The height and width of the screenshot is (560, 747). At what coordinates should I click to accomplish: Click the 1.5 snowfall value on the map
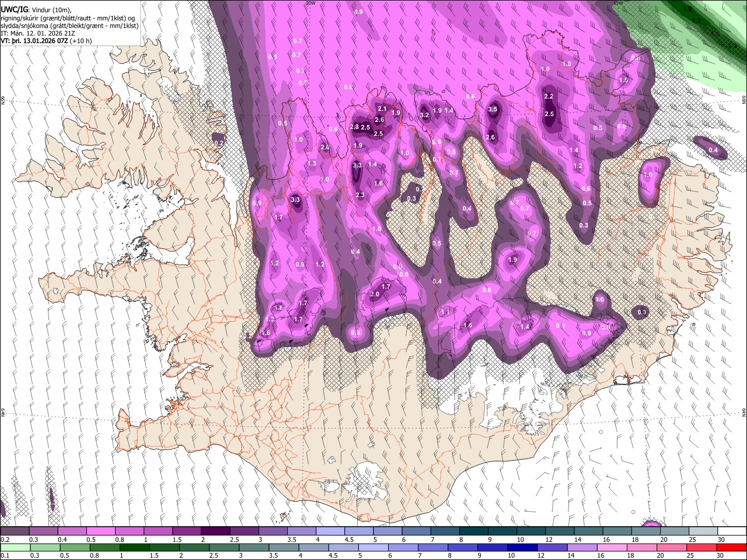623,80
